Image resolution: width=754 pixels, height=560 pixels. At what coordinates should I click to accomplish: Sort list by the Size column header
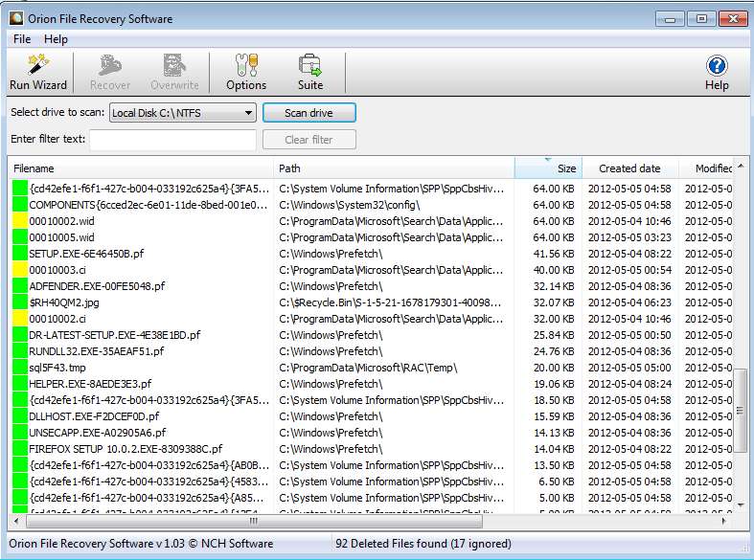547,168
